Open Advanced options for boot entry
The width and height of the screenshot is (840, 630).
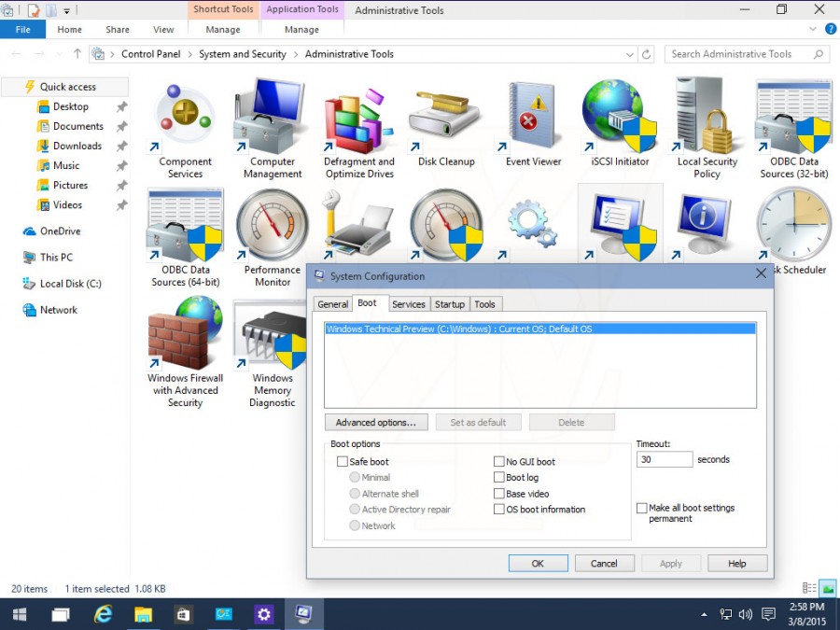tap(376, 422)
